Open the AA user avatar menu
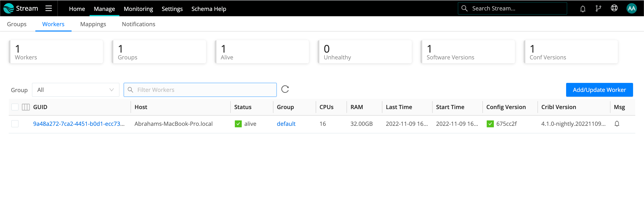This screenshot has width=644, height=207. (x=631, y=8)
